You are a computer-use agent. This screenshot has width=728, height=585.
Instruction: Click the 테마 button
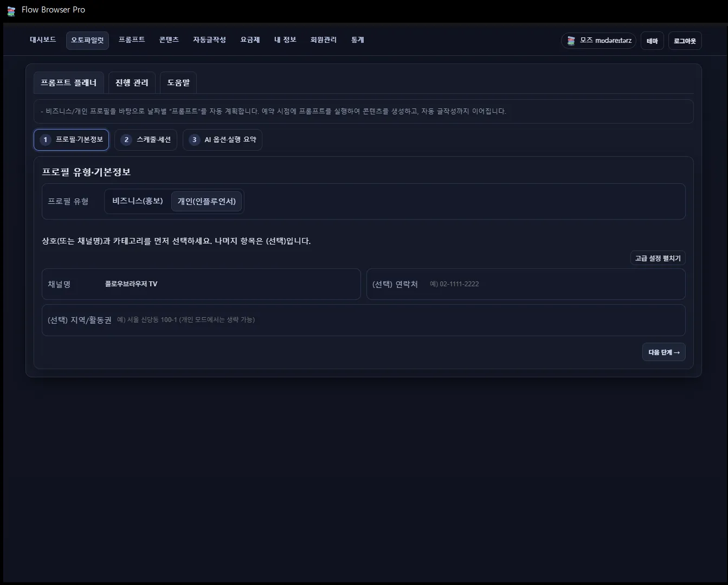[652, 41]
